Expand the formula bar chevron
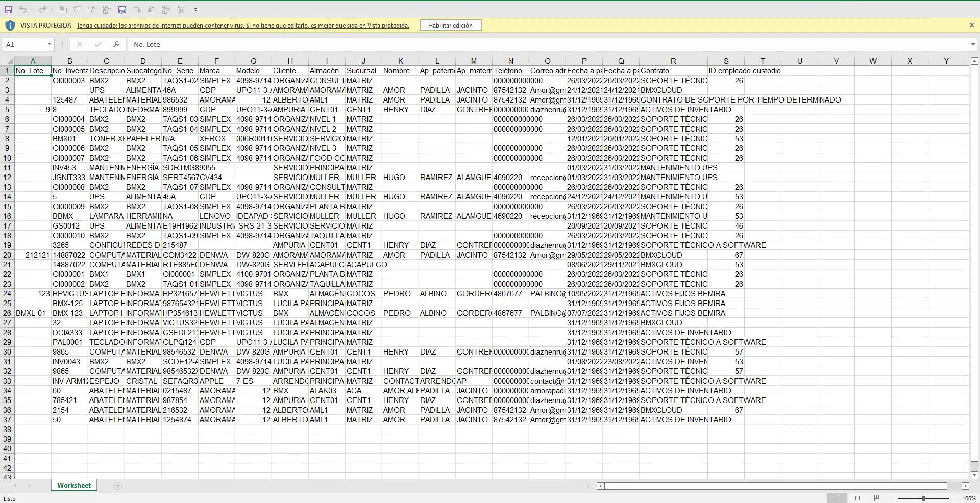Viewport: 980px width, 503px height. click(x=973, y=44)
